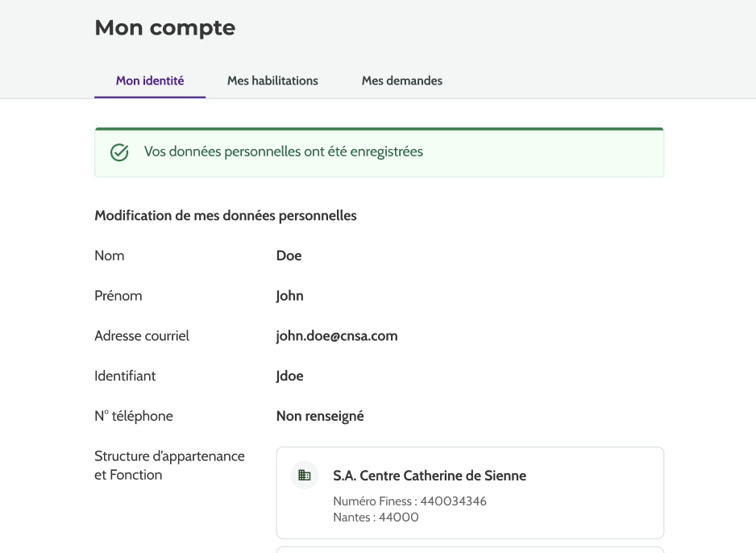Image resolution: width=756 pixels, height=553 pixels.
Task: Click the saved personal data confirmation message
Action: (x=283, y=152)
